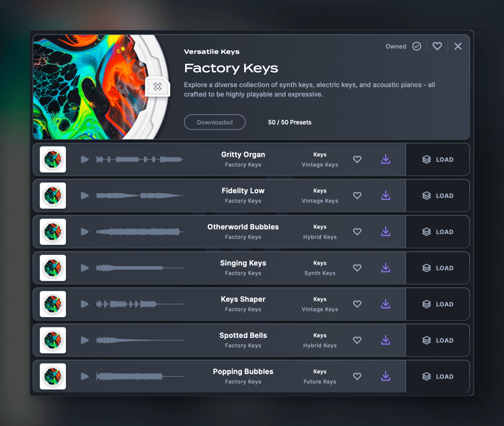Seek within the Popping Bubbles waveform
Image resolution: width=504 pixels, height=426 pixels.
point(140,376)
